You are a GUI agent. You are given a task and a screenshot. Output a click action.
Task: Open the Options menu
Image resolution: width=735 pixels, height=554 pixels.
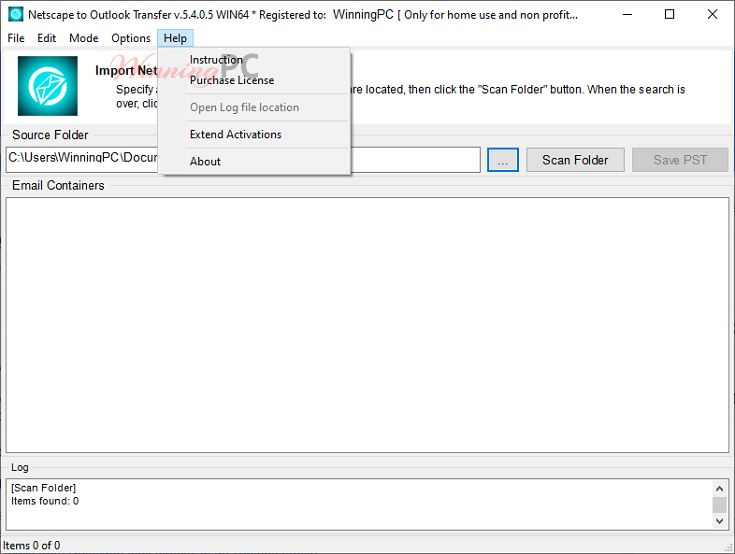coord(131,38)
